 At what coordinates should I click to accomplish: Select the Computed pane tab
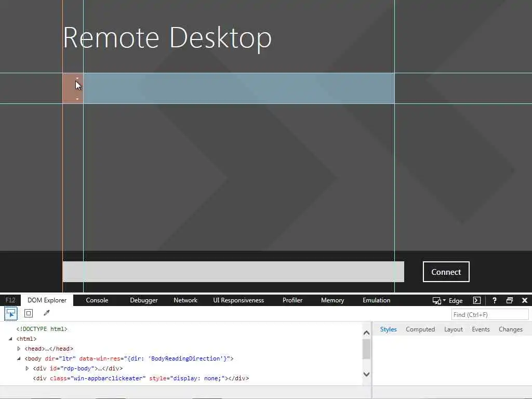(x=420, y=329)
